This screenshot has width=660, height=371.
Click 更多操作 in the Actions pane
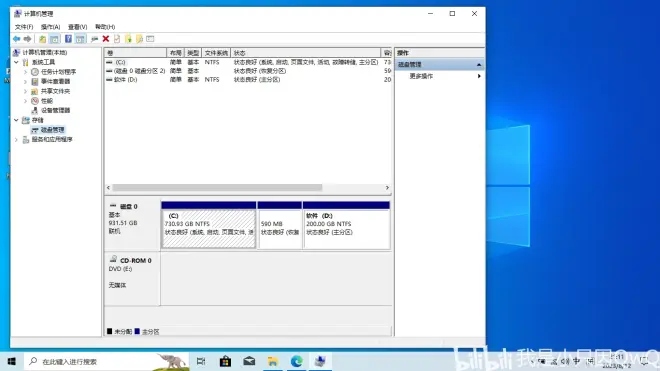click(421, 76)
